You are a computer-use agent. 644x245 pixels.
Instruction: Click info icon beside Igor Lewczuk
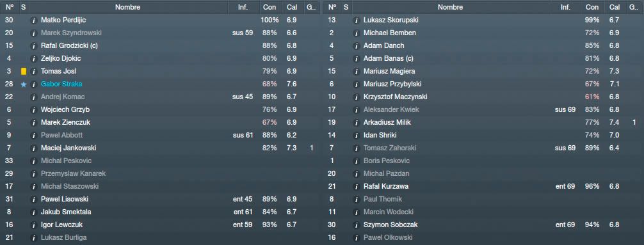coord(34,225)
